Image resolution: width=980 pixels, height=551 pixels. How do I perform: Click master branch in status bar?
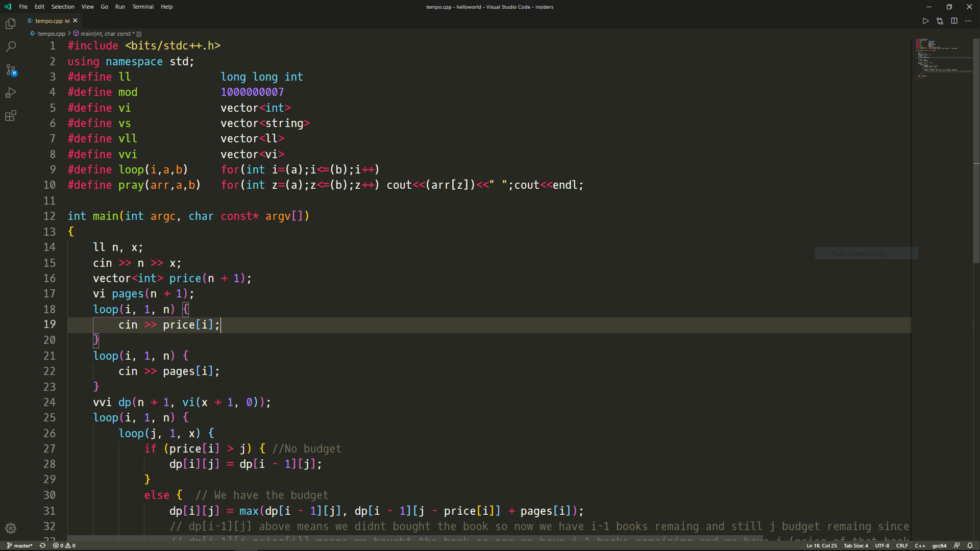20,545
